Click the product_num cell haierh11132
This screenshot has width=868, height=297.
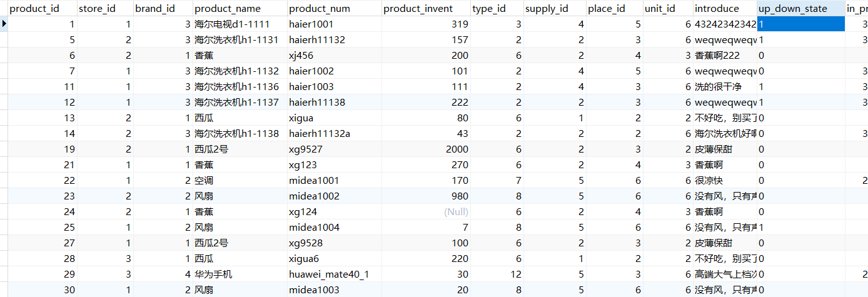(x=334, y=39)
